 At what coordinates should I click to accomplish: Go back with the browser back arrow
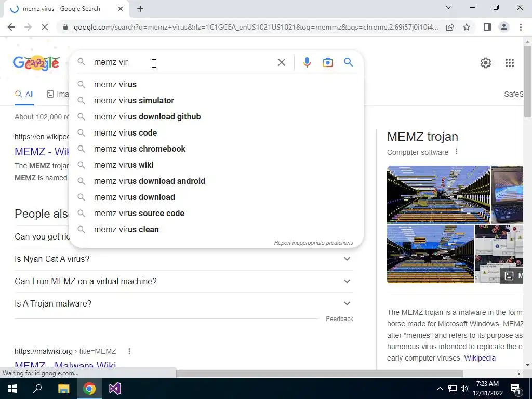[11, 27]
